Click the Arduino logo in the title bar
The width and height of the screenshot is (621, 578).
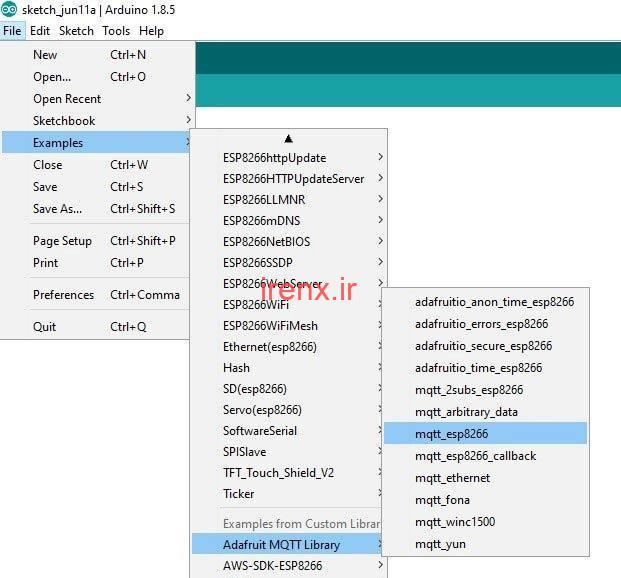11,10
